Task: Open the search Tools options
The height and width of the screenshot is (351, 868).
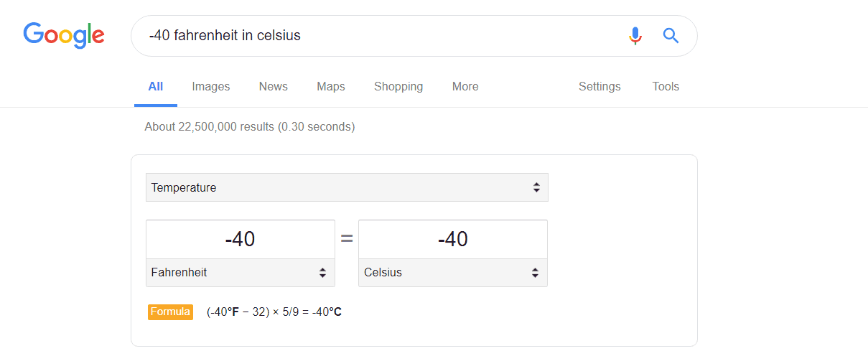Action: [666, 87]
